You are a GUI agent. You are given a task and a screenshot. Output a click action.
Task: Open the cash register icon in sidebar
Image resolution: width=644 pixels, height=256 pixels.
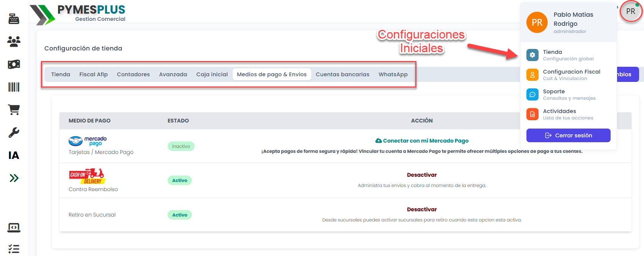(x=14, y=19)
